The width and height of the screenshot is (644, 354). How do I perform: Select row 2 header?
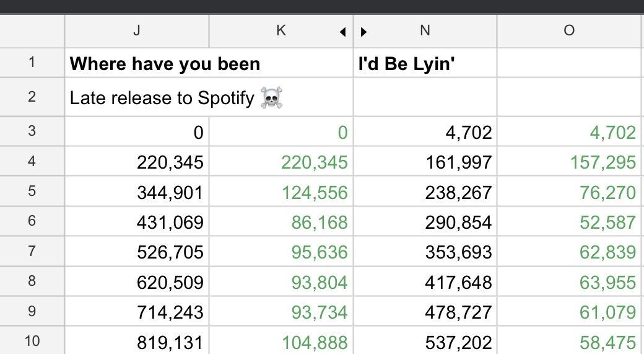pos(32,97)
